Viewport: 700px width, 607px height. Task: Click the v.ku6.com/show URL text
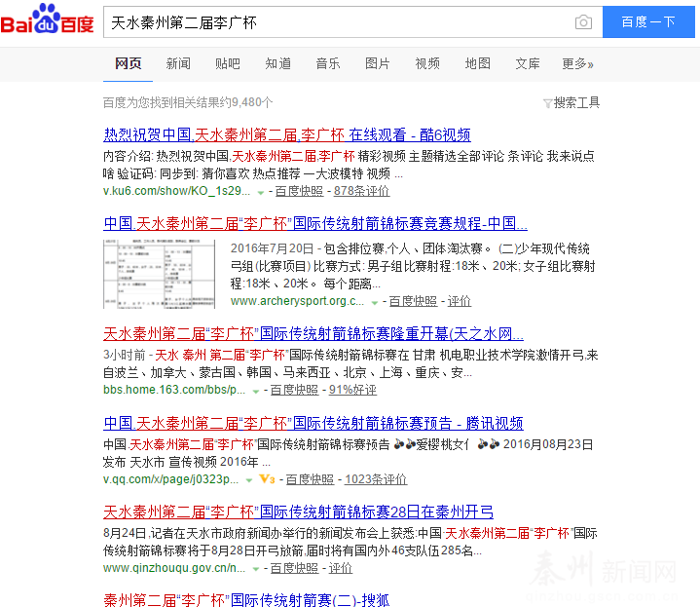point(176,191)
